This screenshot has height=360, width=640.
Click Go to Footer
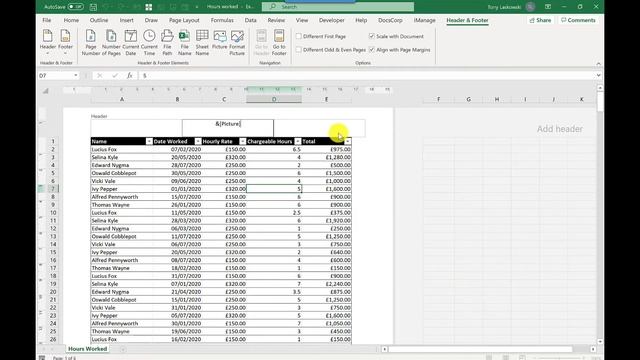coord(279,42)
